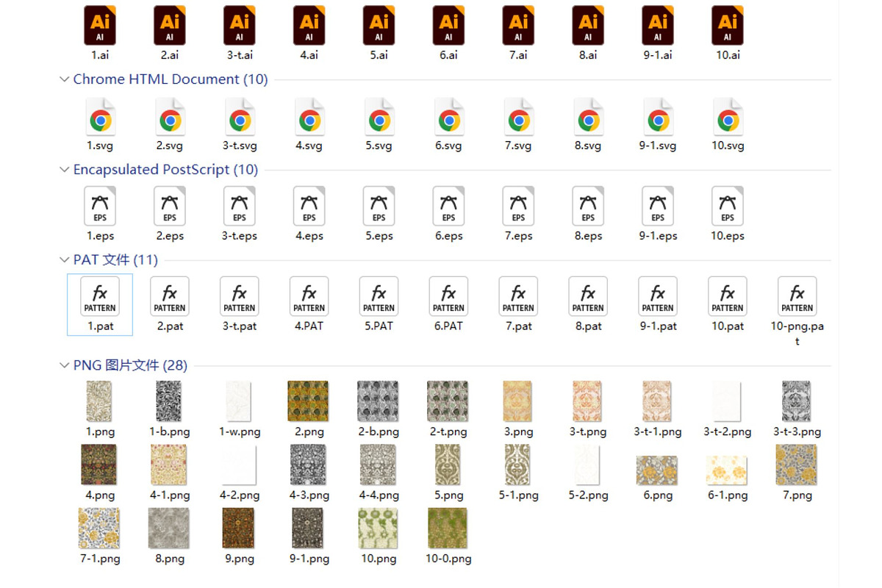Image resolution: width=882 pixels, height=588 pixels.
Task: Click the file name 6-1.png
Action: (728, 495)
